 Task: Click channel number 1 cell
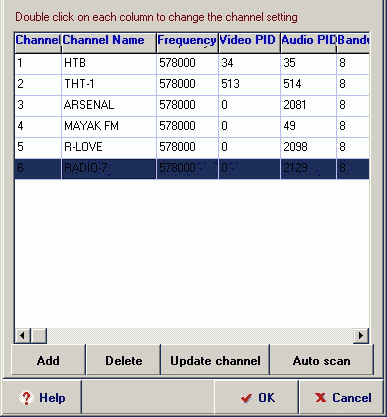[38, 63]
